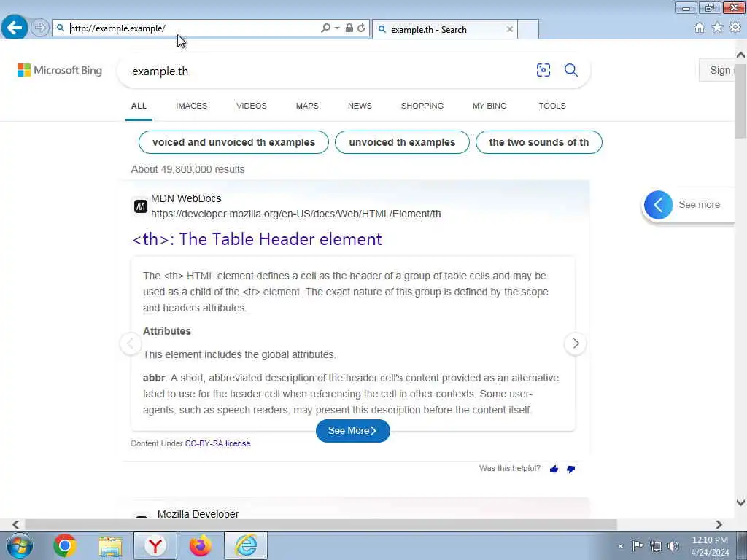Open a new blank tab
This screenshot has width=747, height=560.
[528, 29]
